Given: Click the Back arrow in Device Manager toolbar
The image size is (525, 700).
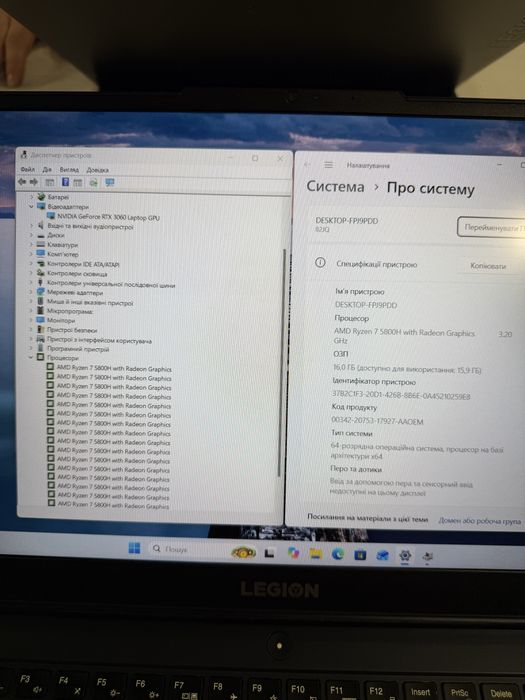Looking at the screenshot, I should click(x=21, y=182).
